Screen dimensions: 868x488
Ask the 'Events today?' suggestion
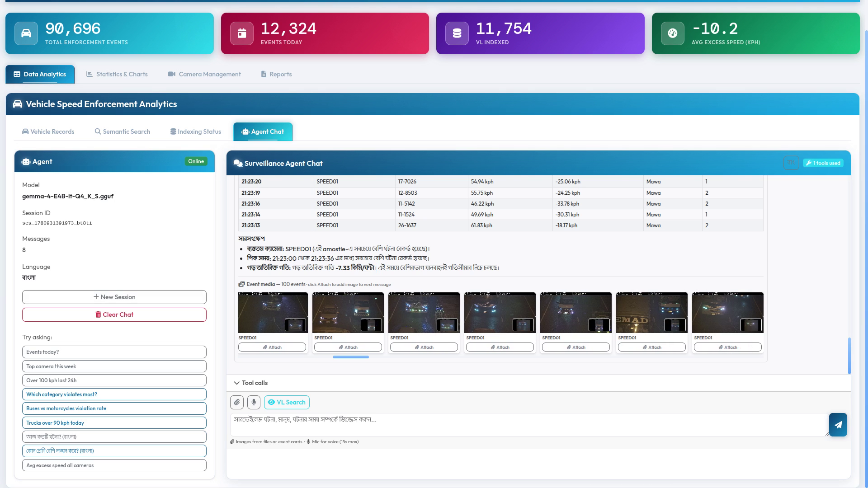pos(114,352)
